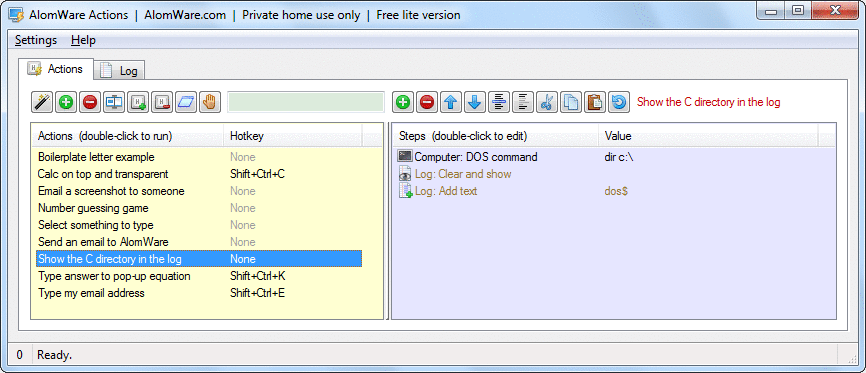
Task: Cut the step with scissors icon
Action: 547,102
